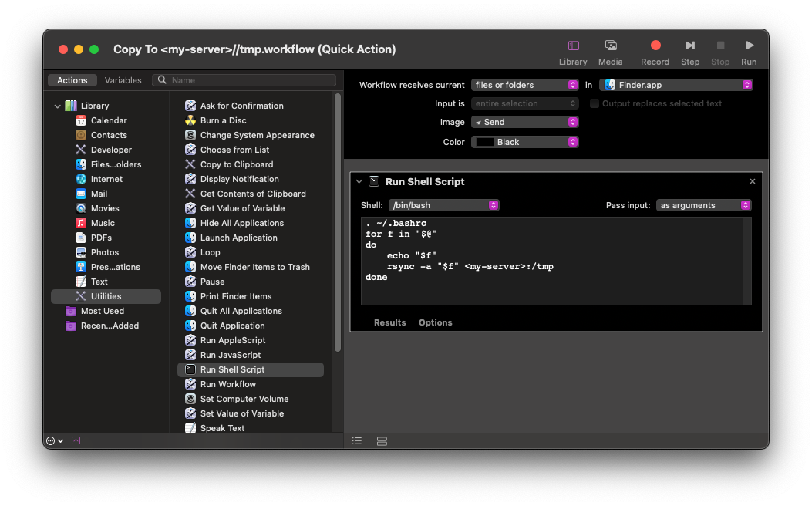Click inside the shell script text area
Viewport: 812px width, 506px height.
pyautogui.click(x=552, y=261)
